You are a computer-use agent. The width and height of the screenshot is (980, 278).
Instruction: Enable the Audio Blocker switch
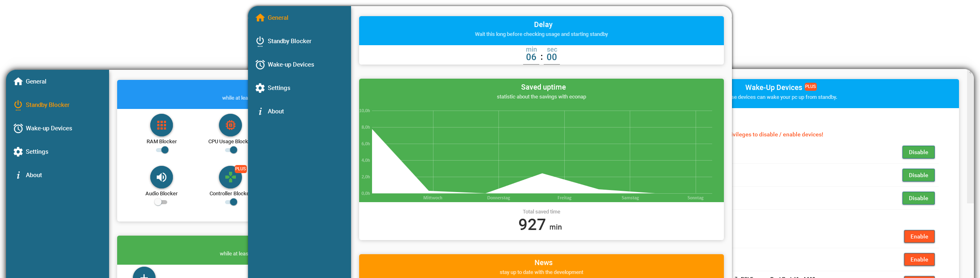pos(160,202)
